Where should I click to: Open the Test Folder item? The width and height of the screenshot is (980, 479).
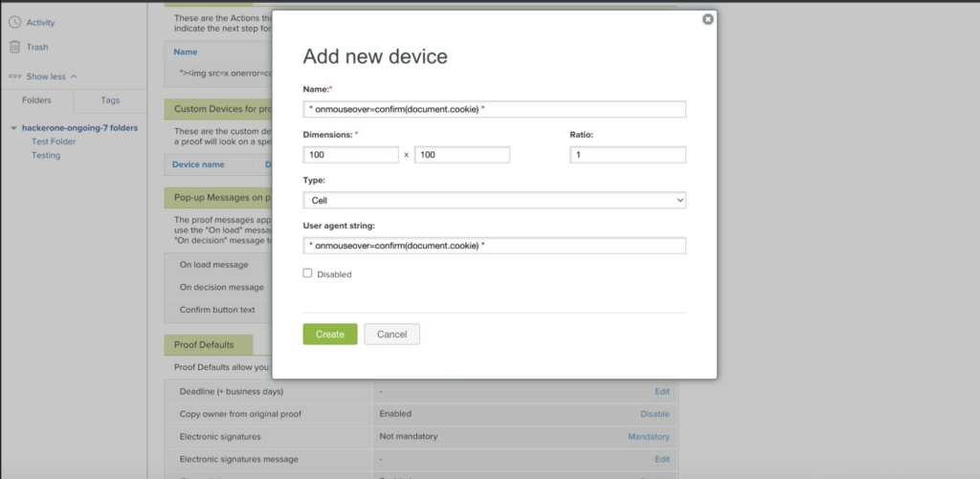point(54,142)
